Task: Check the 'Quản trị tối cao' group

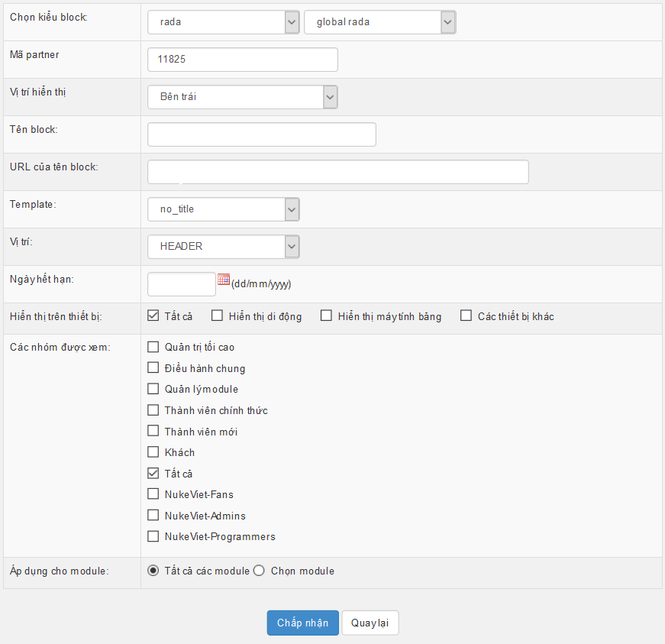Action: (153, 347)
